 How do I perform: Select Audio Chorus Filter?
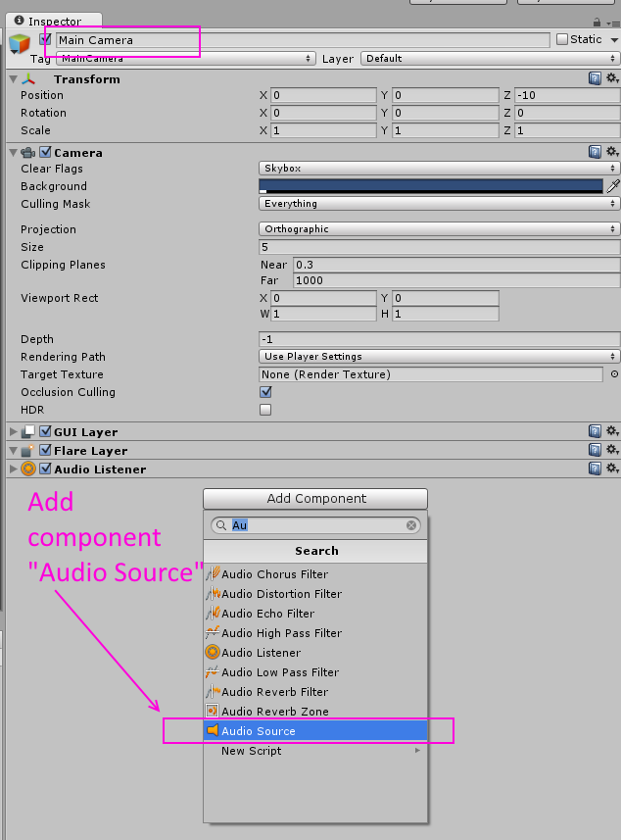click(315, 573)
